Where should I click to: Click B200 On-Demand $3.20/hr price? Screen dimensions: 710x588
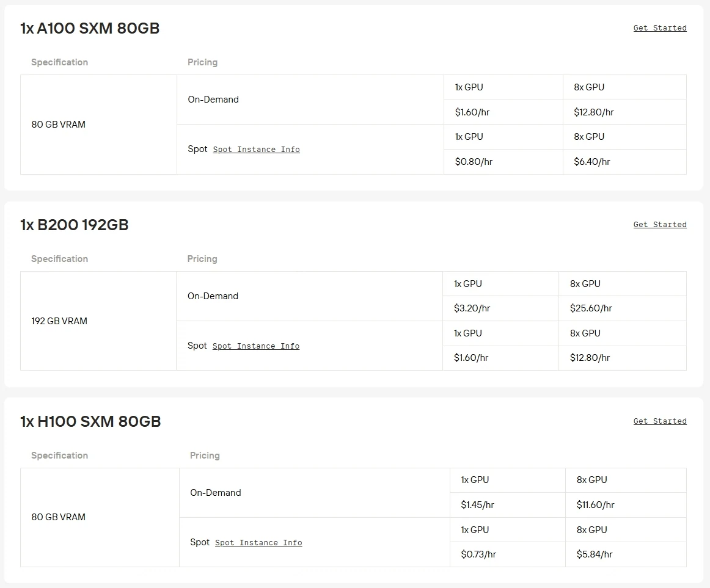point(472,308)
